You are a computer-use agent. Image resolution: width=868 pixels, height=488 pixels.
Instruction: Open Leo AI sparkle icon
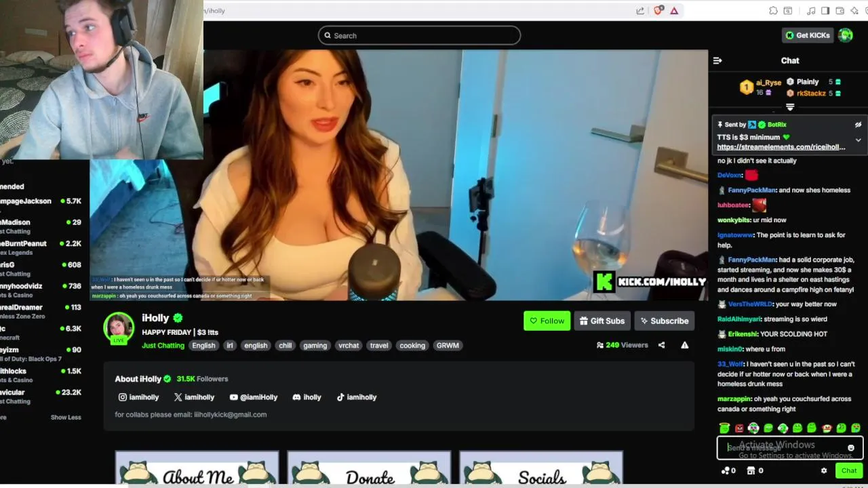tap(854, 11)
